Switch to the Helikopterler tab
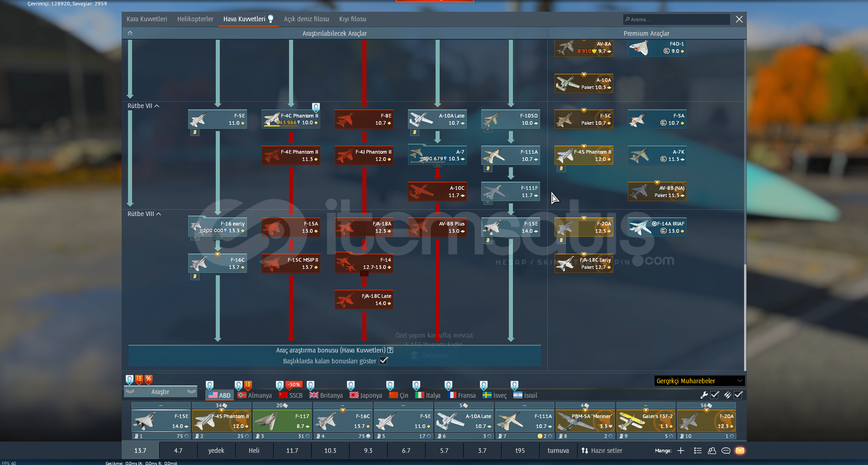The height and width of the screenshot is (465, 868). coord(195,19)
